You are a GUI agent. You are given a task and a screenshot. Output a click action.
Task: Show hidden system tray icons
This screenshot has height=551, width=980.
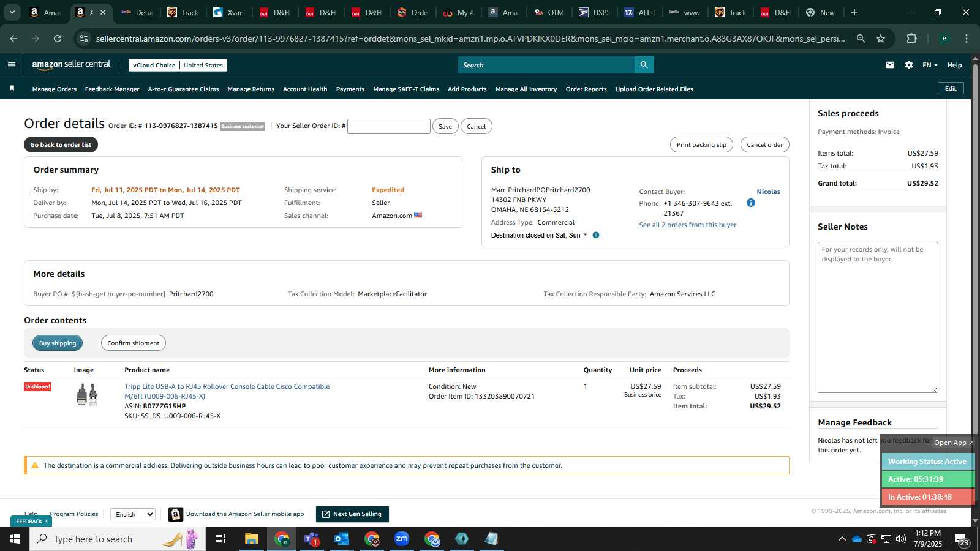(x=842, y=539)
